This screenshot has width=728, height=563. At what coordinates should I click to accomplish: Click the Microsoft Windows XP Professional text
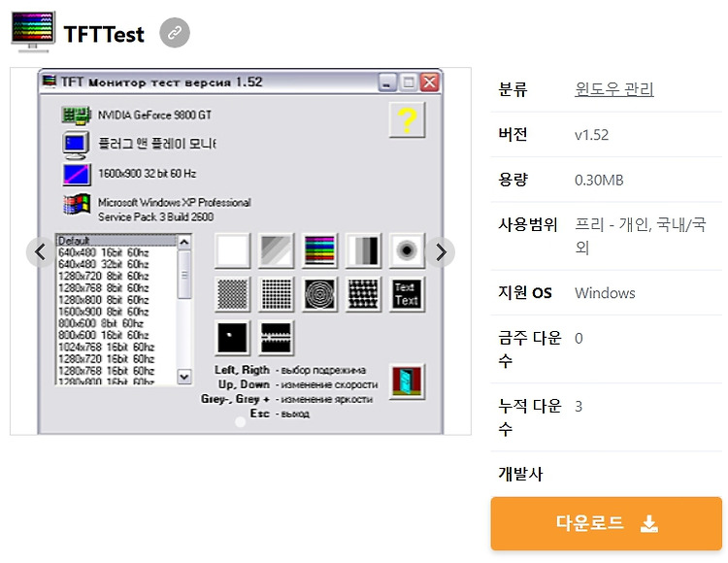pyautogui.click(x=174, y=202)
